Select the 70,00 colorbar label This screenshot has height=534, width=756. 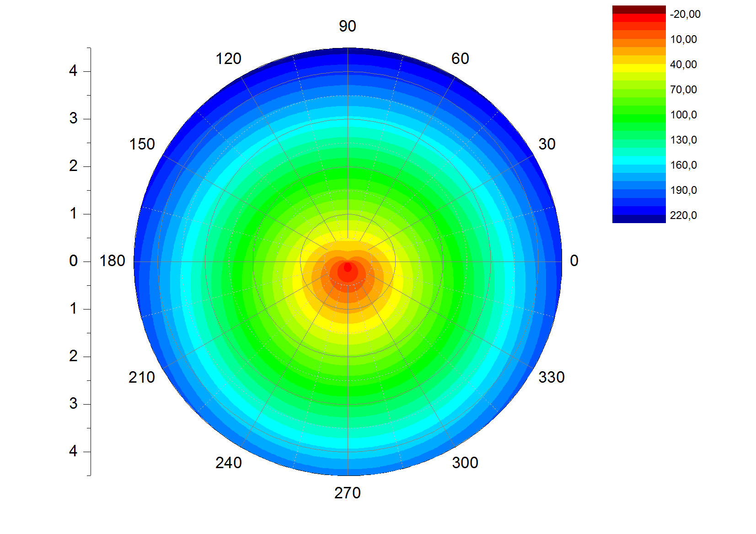tap(684, 90)
